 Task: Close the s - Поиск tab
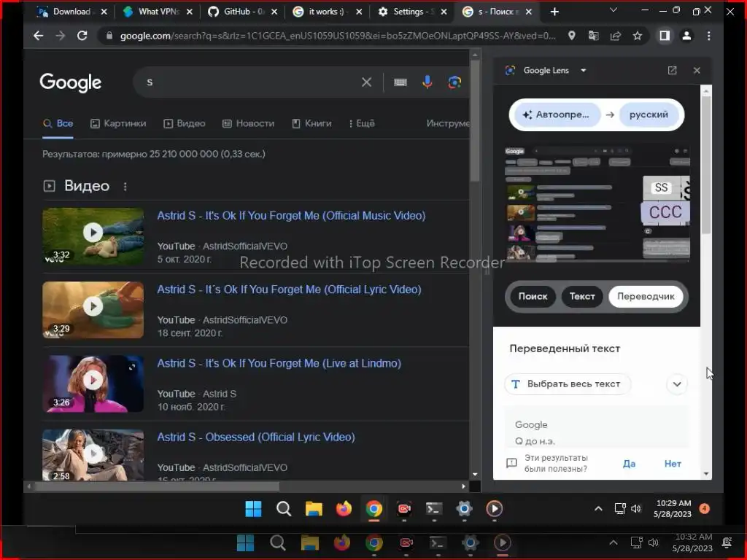tap(528, 12)
